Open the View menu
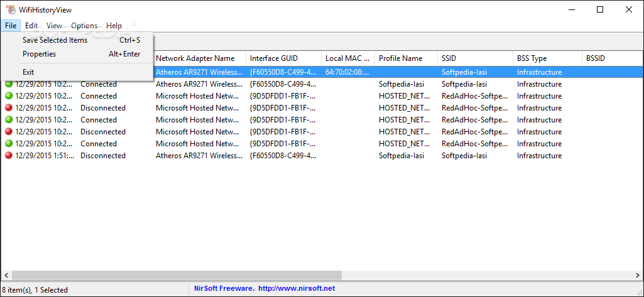Screen dimensions: 644x297 coord(54,26)
